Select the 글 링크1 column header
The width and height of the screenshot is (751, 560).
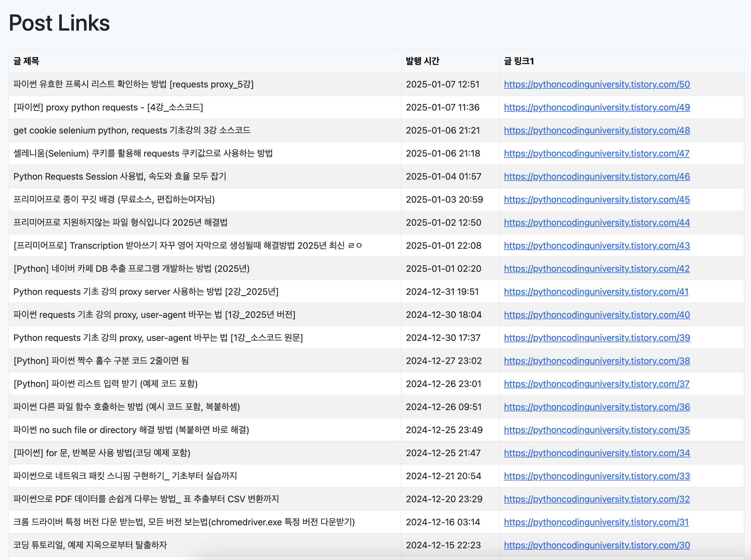point(519,61)
